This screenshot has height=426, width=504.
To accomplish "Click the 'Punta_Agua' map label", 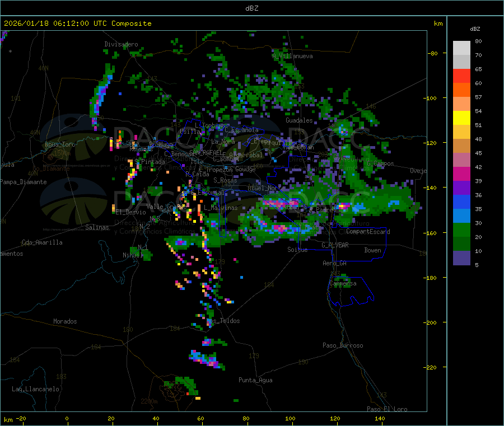I will point(255,381).
